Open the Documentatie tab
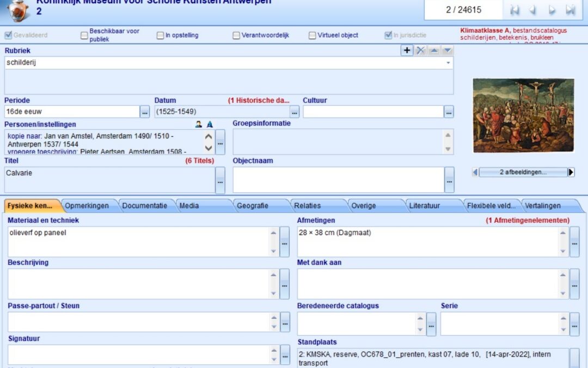 click(x=145, y=206)
